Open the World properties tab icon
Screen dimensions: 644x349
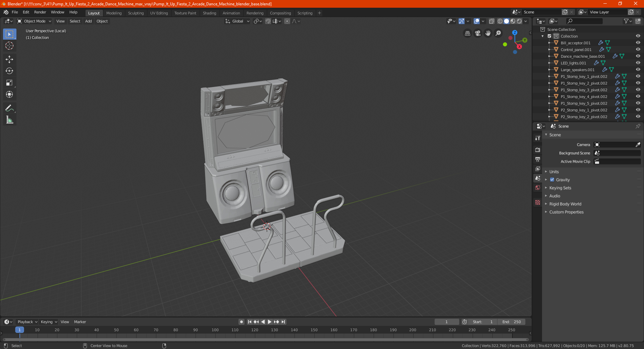[538, 188]
